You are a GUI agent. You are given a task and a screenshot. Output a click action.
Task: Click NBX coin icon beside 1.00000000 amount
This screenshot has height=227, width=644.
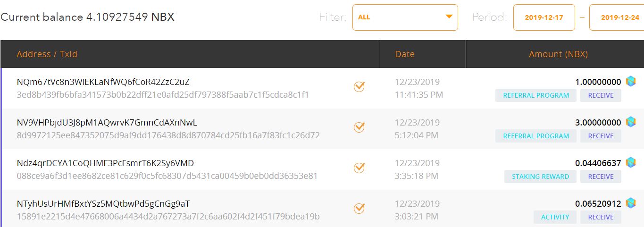pyautogui.click(x=631, y=82)
